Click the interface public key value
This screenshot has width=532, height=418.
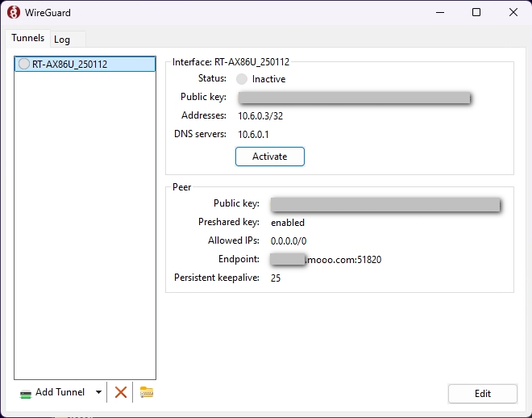(x=354, y=98)
